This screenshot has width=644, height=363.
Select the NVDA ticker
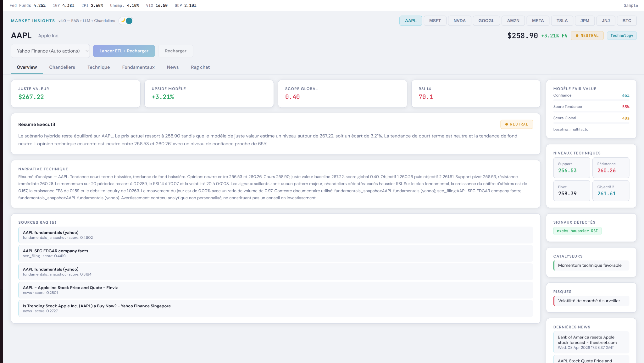[x=459, y=20]
